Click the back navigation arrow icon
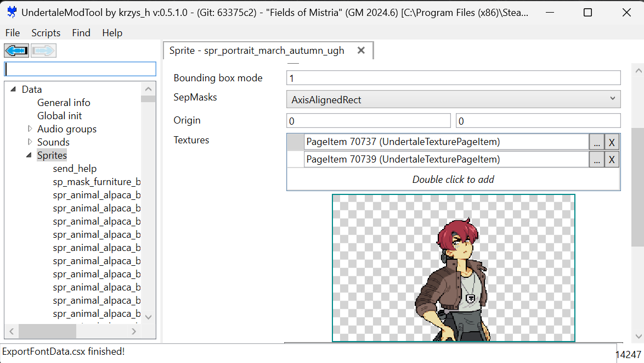This screenshot has width=644, height=363. point(16,51)
